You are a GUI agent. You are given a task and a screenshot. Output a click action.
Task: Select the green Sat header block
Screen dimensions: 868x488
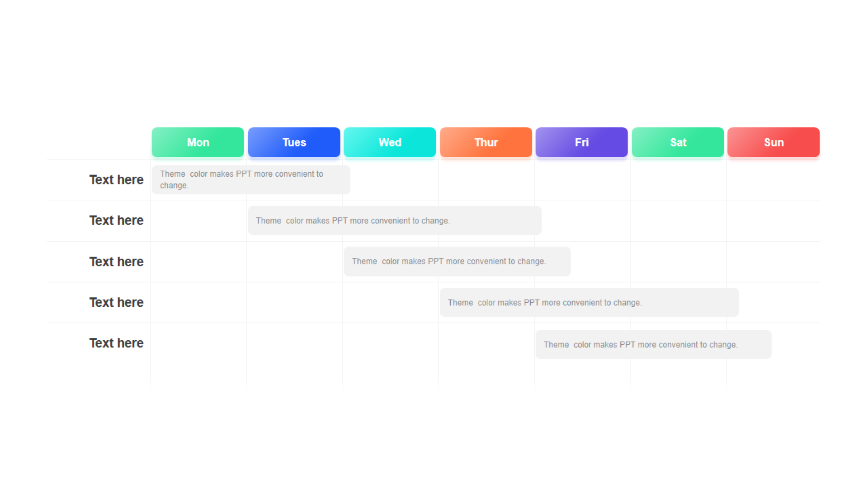678,142
